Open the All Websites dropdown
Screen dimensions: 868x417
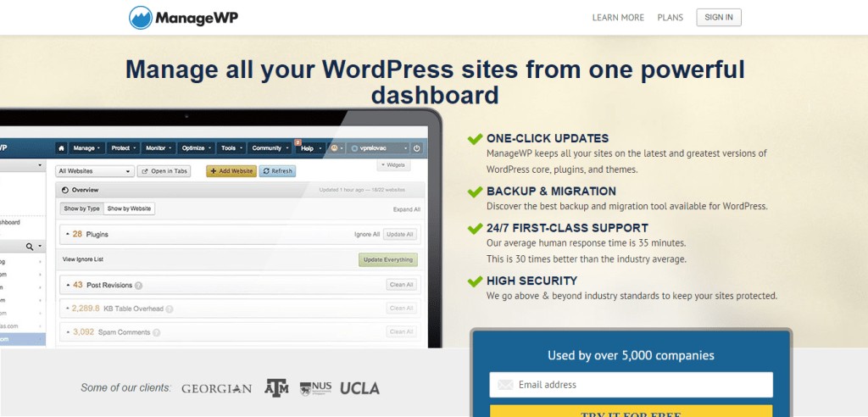[95, 171]
